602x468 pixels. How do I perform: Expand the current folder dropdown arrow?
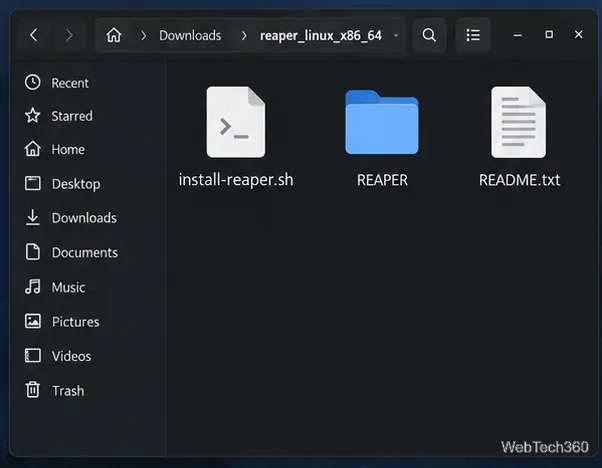pyautogui.click(x=396, y=35)
